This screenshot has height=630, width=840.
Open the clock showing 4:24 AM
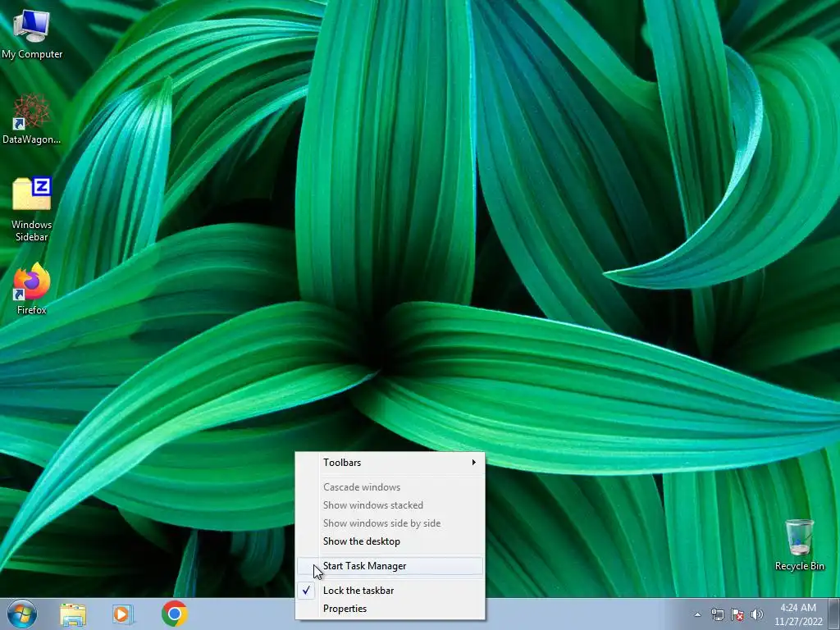point(798,614)
